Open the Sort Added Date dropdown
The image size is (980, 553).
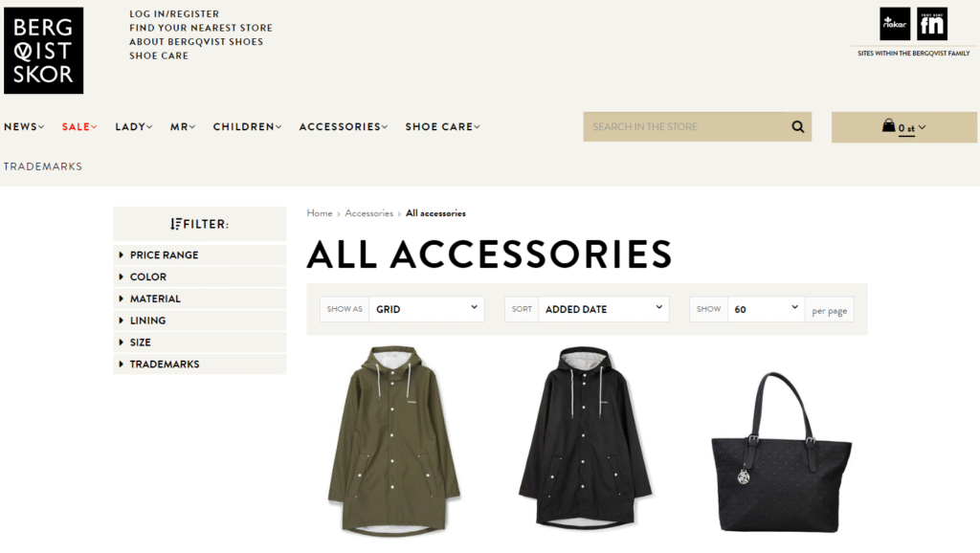coord(603,309)
